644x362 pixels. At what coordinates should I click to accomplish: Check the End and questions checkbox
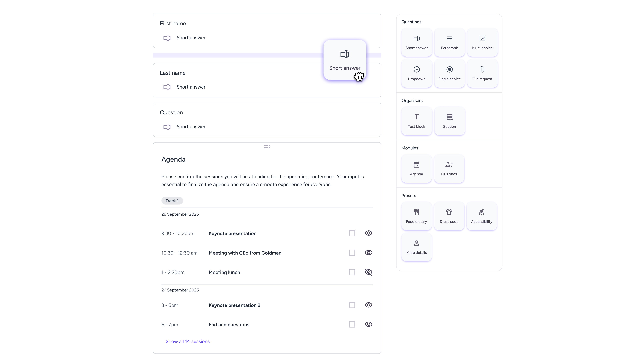(x=352, y=324)
